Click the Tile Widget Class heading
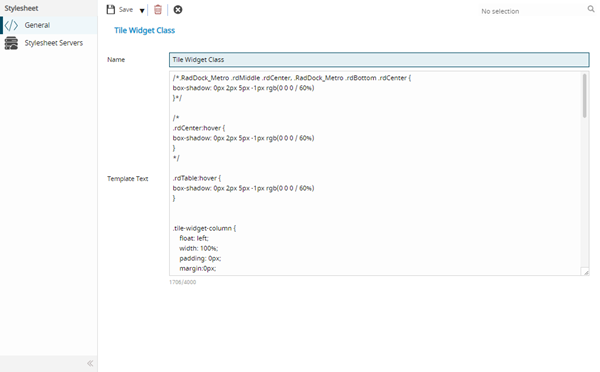This screenshot has height=372, width=600. pos(145,30)
